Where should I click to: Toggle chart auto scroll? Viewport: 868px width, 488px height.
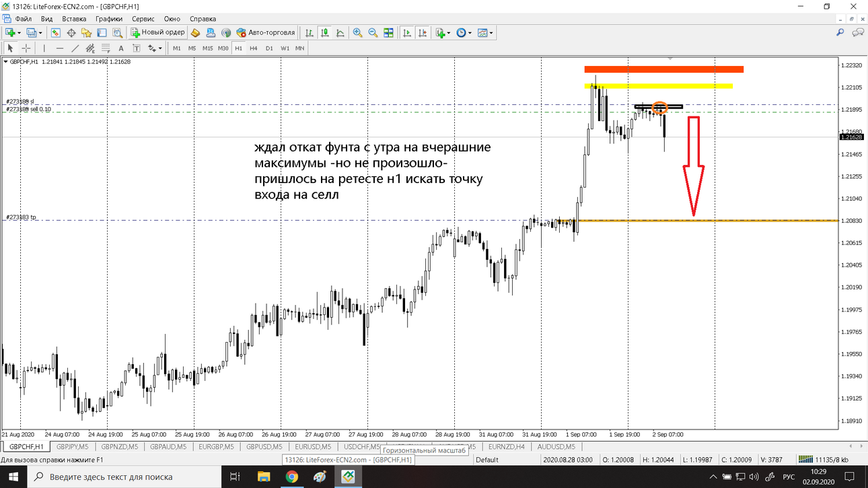click(406, 32)
